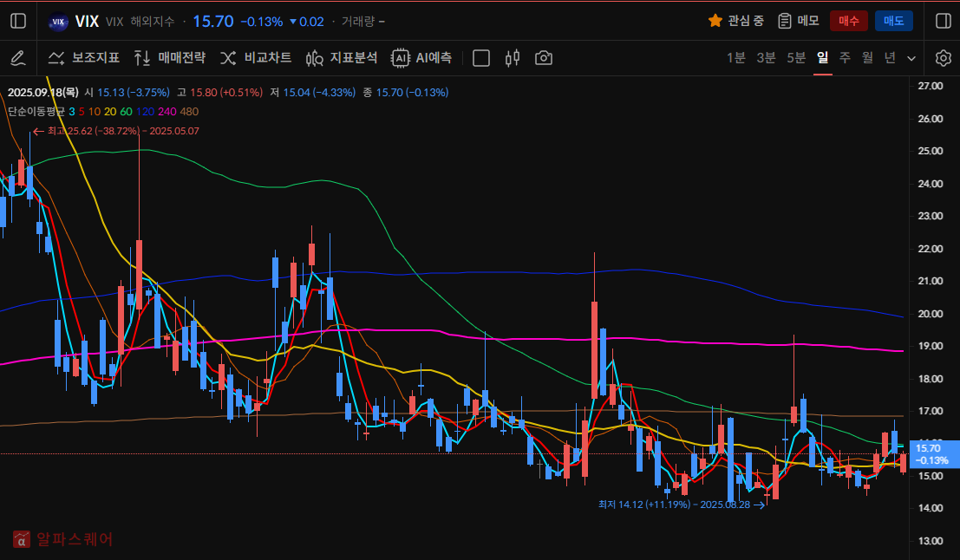
Task: Select the 5분 timeframe
Action: click(x=796, y=57)
